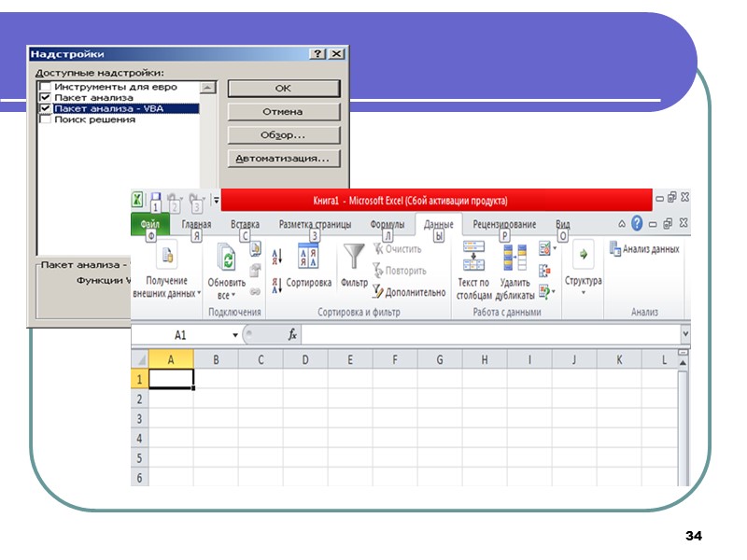This screenshot has width=747, height=560.
Task: Open the Outline (Структура) icon
Action: (583, 255)
